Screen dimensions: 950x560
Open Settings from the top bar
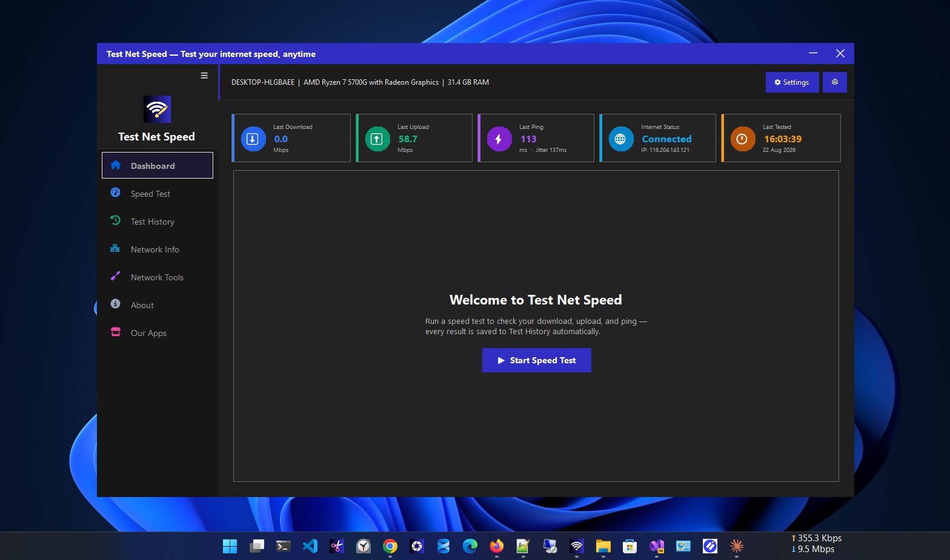(792, 82)
